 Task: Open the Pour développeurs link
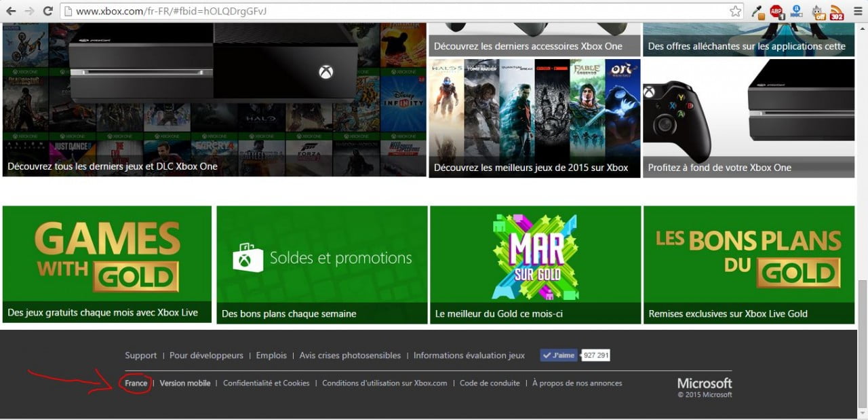click(x=206, y=356)
